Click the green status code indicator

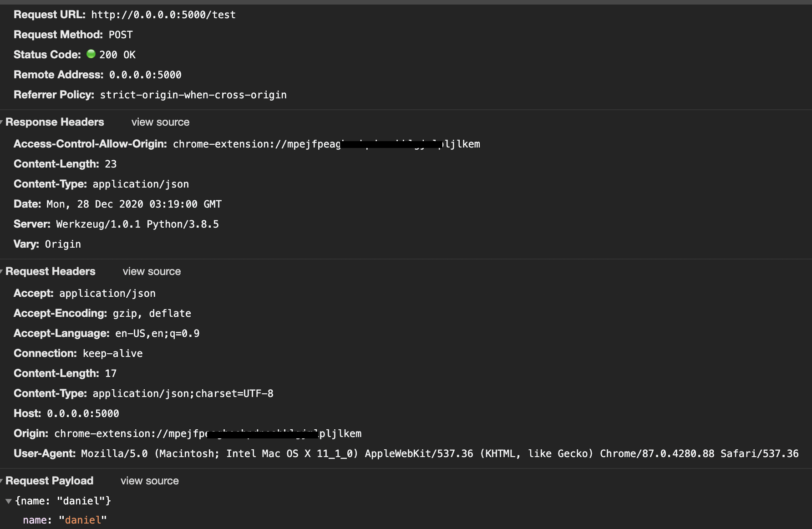pyautogui.click(x=91, y=54)
